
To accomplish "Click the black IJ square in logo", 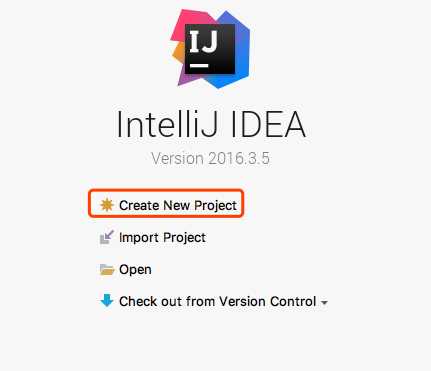I will point(210,49).
